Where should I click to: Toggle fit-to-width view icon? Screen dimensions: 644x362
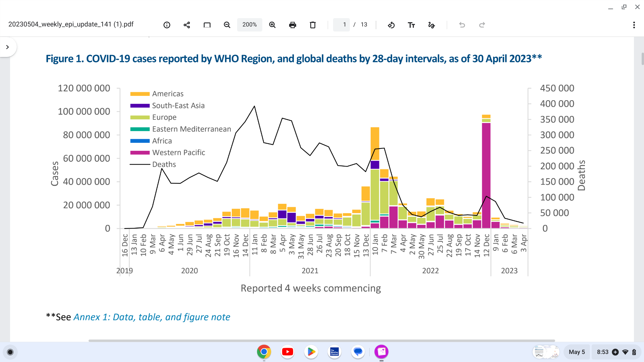pos(207,25)
